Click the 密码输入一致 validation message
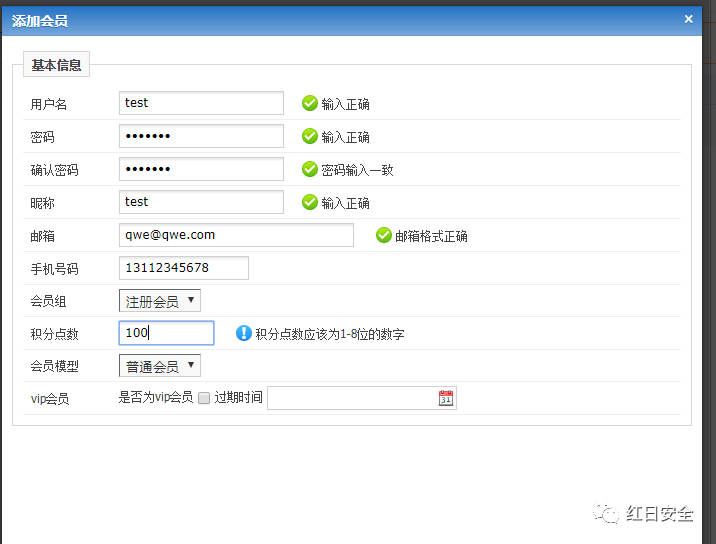716x544 pixels. pyautogui.click(x=357, y=170)
